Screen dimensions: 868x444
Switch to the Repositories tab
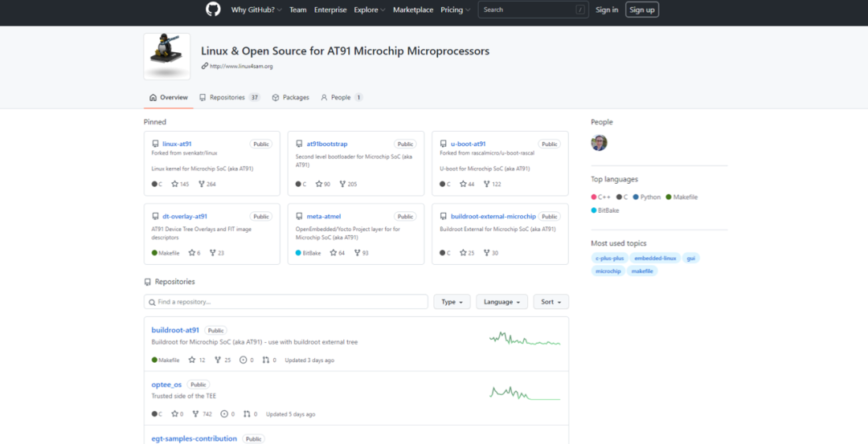[229, 97]
